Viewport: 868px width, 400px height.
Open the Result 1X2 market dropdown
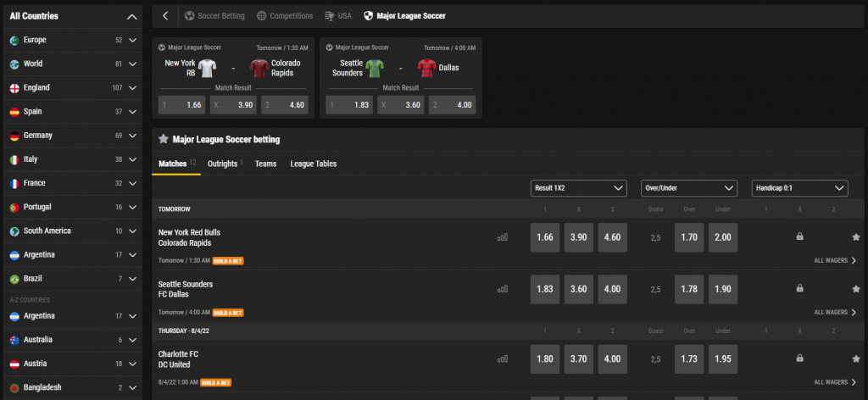coord(578,188)
